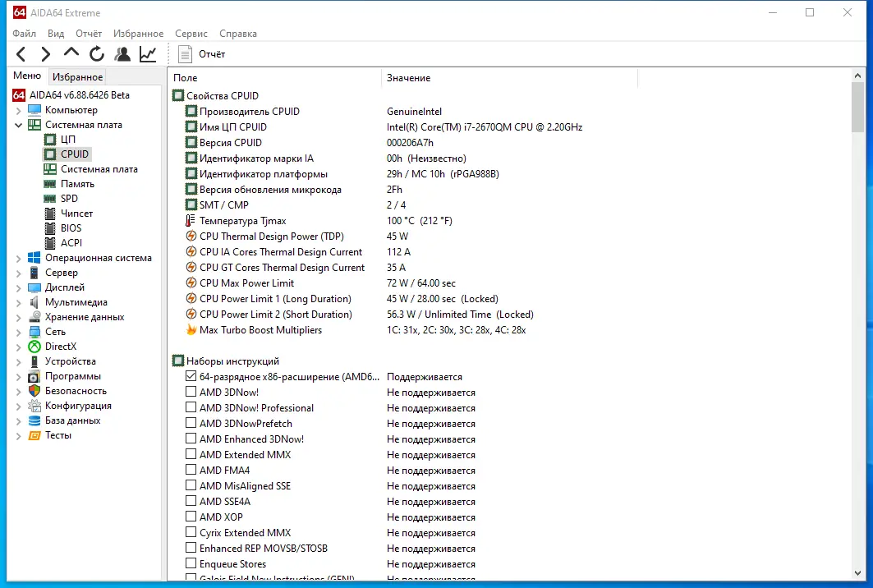Toggle the AMD 3DNow! checkbox
This screenshot has width=873, height=588.
point(191,392)
